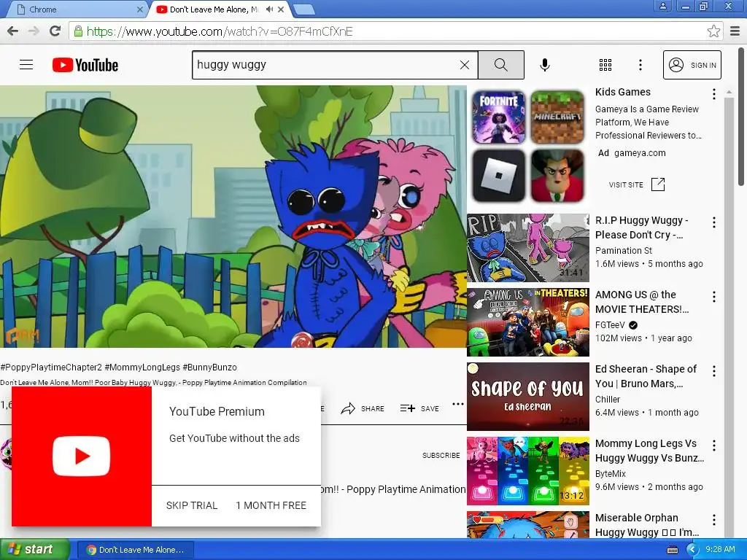Click the video player area
The image size is (747, 560).
pos(233,217)
